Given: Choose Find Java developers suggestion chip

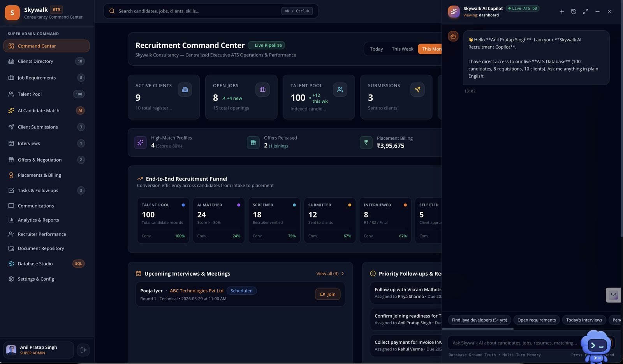Looking at the screenshot, I should 479,320.
